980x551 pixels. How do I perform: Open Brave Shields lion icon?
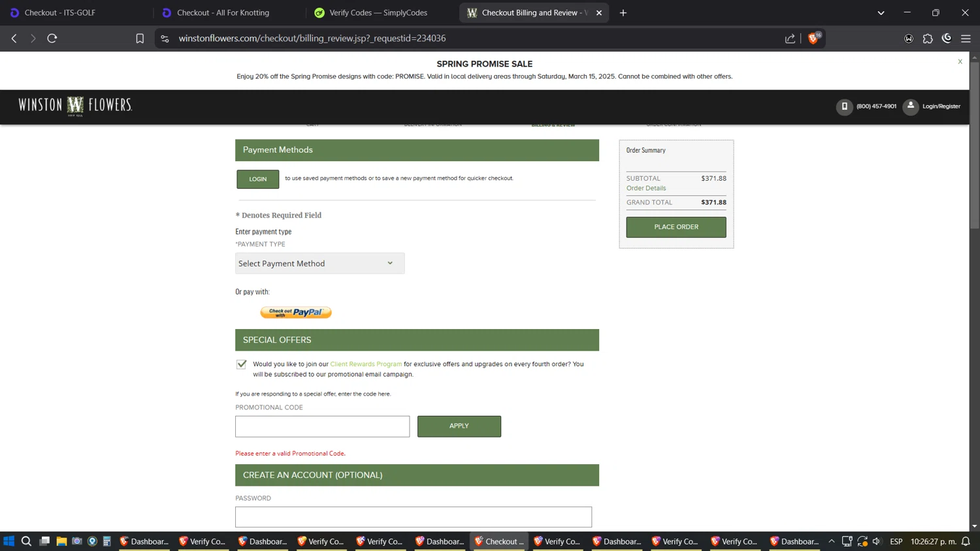[814, 38]
